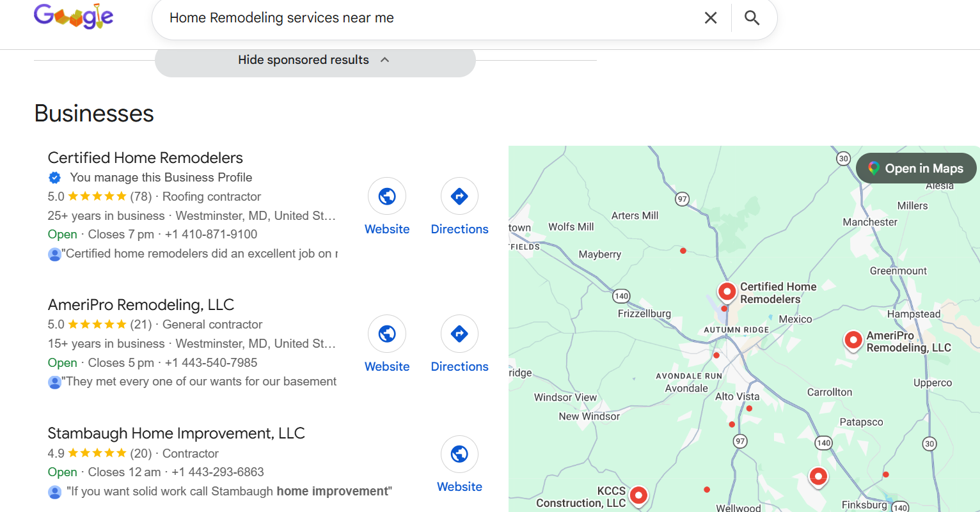The image size is (980, 512).
Task: Click Windsor View label on map
Action: click(x=565, y=397)
